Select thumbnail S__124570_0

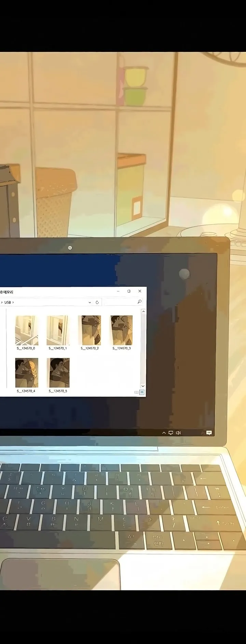(x=26, y=333)
